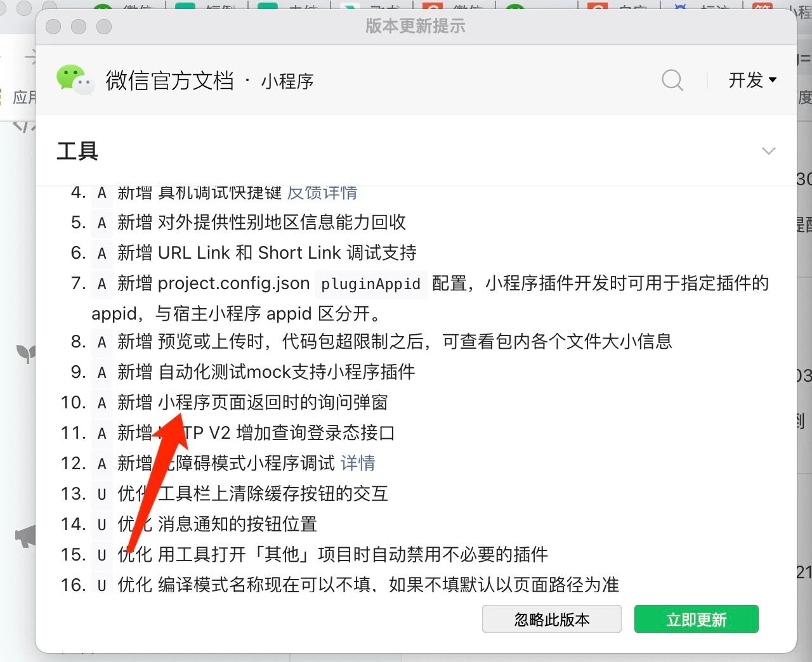Image resolution: width=812 pixels, height=662 pixels.
Task: Open 详情 link for 无障碍模式 item
Action: (358, 463)
